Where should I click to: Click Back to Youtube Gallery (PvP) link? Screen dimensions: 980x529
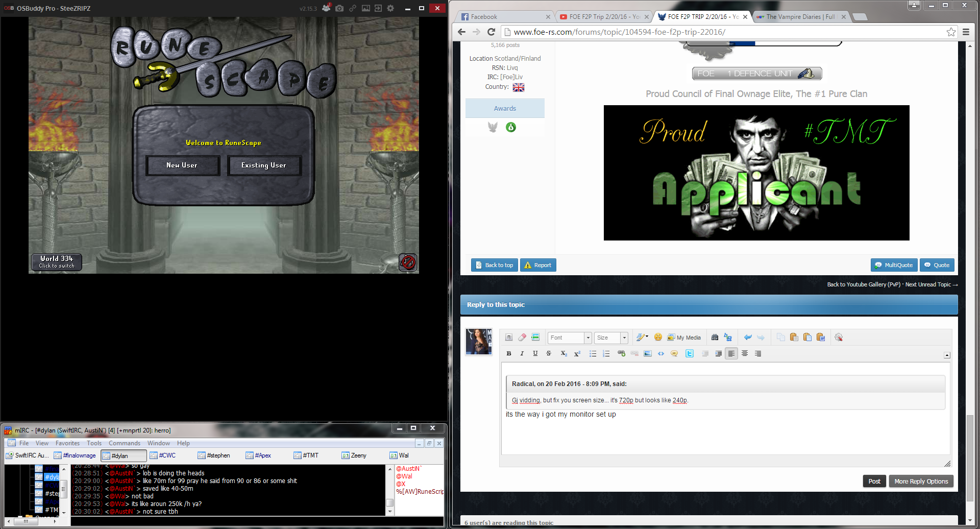click(x=864, y=284)
